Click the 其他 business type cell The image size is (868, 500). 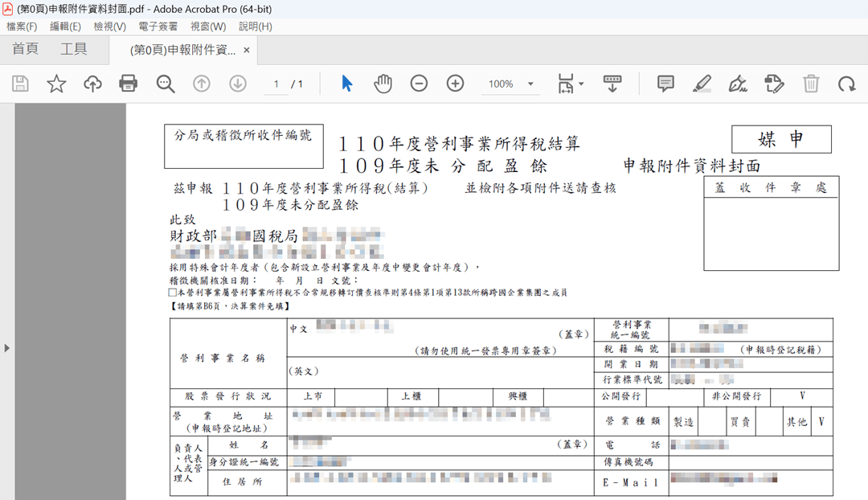[797, 422]
